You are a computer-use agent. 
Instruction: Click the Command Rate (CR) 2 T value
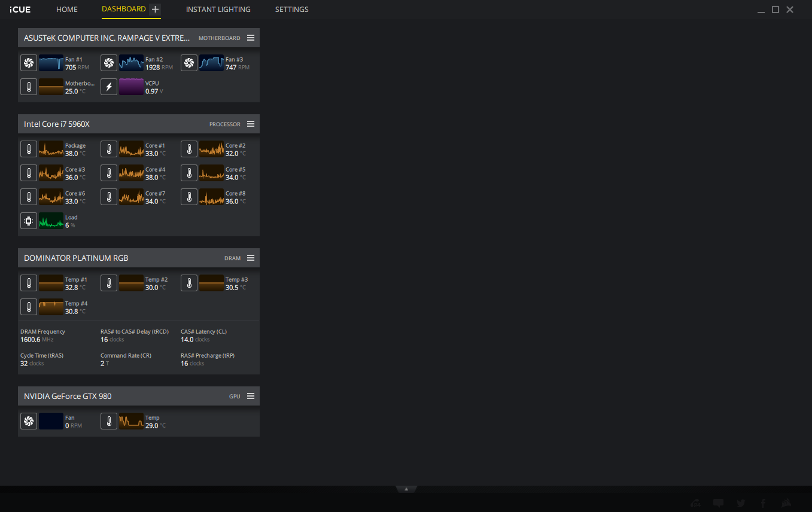point(105,364)
